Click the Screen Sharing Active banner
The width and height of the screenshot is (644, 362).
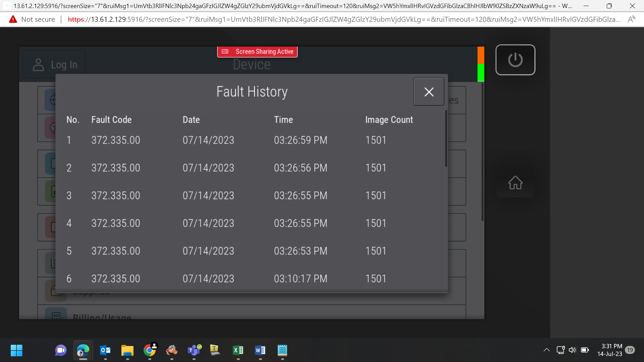point(257,52)
